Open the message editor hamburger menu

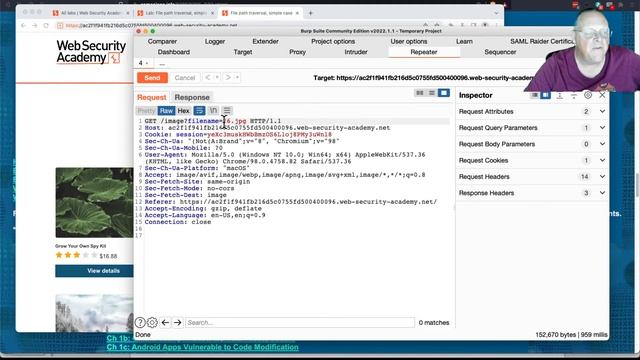[227, 111]
